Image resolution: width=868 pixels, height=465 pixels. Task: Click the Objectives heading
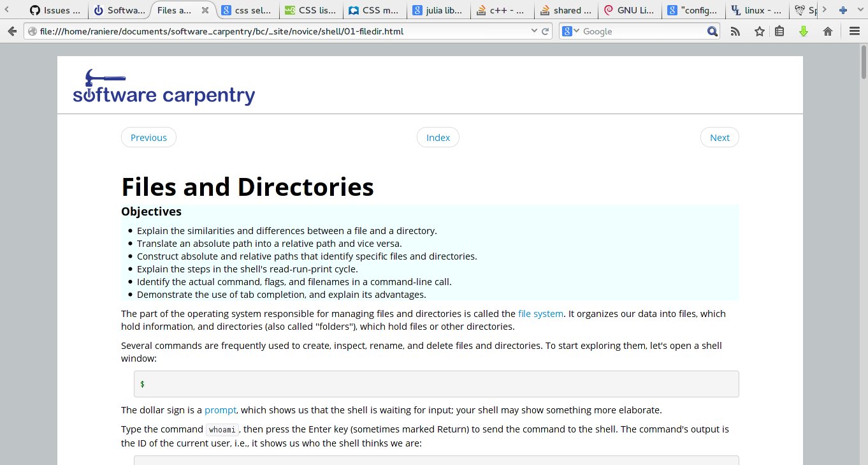click(151, 211)
